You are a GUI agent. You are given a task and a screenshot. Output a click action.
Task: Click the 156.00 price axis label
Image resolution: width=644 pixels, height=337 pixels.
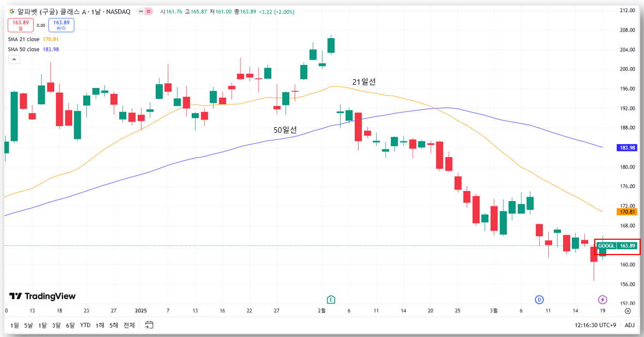pos(627,284)
